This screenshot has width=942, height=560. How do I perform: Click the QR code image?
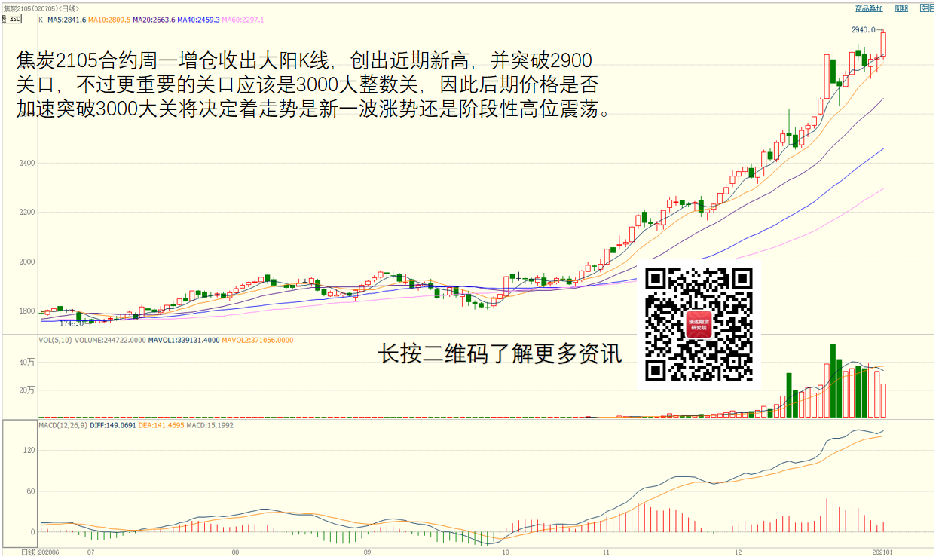click(x=699, y=324)
